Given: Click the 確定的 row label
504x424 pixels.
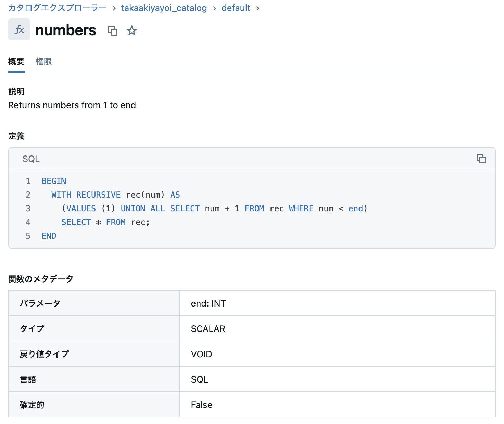Looking at the screenshot, I should pos(32,405).
